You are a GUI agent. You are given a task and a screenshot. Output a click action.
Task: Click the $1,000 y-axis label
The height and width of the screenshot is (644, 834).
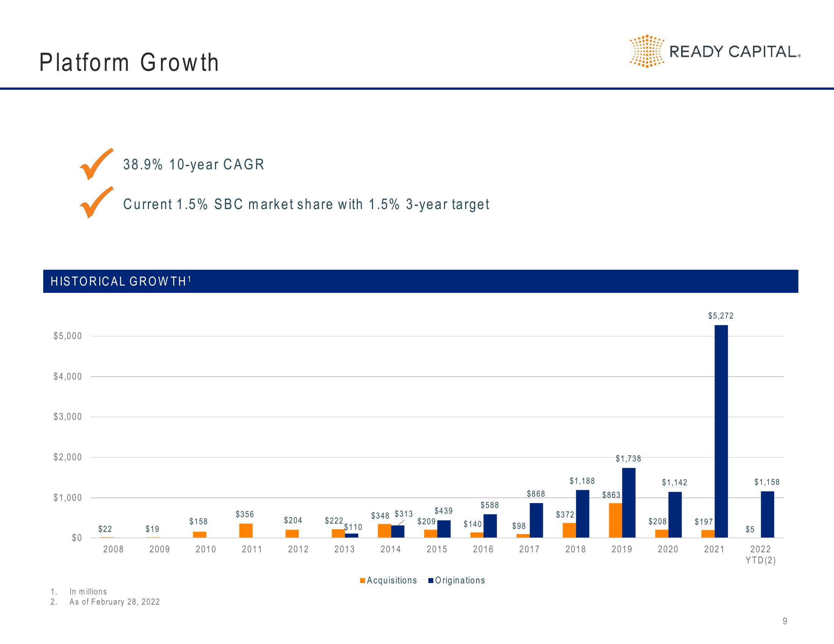tap(67, 497)
